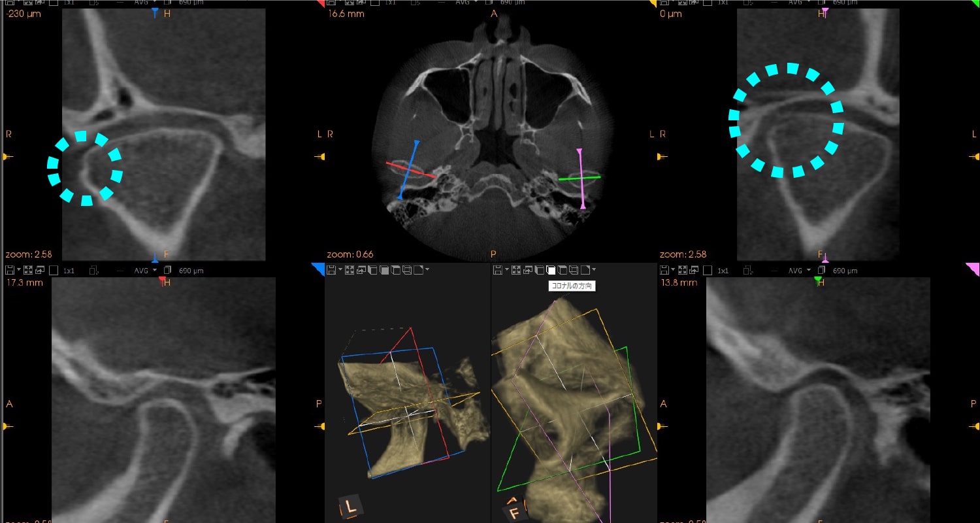Open the orientation dropdown arrow in the left 3D toolbar

pyautogui.click(x=427, y=269)
